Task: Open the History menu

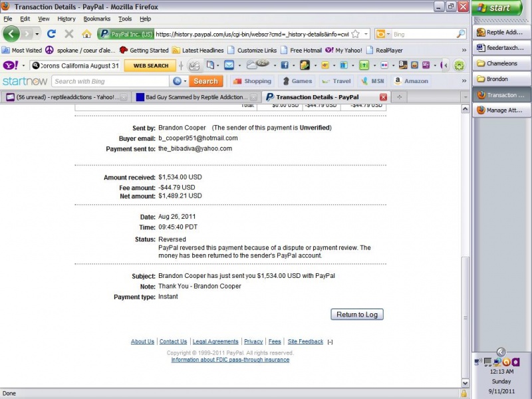Action: click(66, 19)
